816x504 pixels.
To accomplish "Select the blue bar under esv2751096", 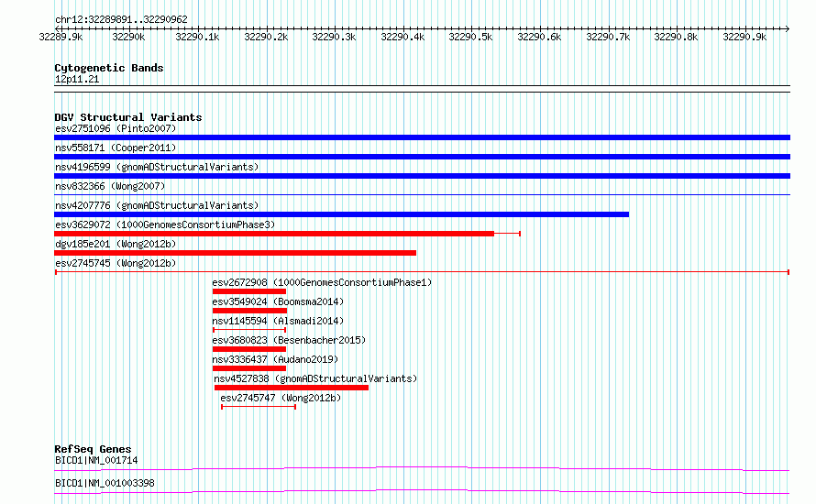I will tap(422, 137).
